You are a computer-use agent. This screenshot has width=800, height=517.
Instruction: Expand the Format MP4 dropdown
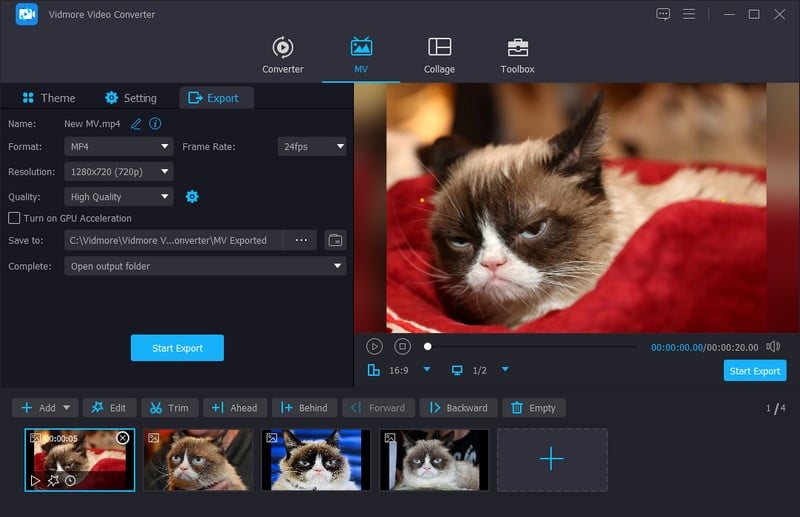click(x=119, y=146)
